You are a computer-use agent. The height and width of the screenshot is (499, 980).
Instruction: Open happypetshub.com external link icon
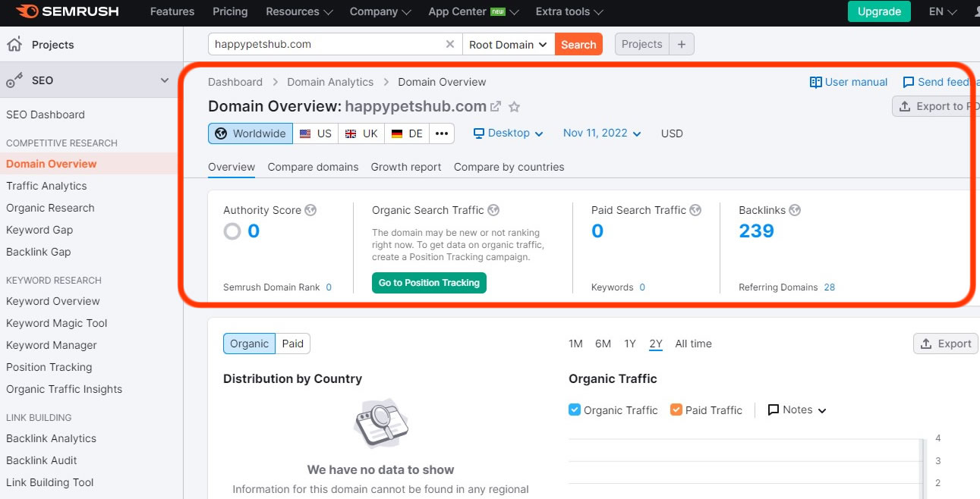496,107
